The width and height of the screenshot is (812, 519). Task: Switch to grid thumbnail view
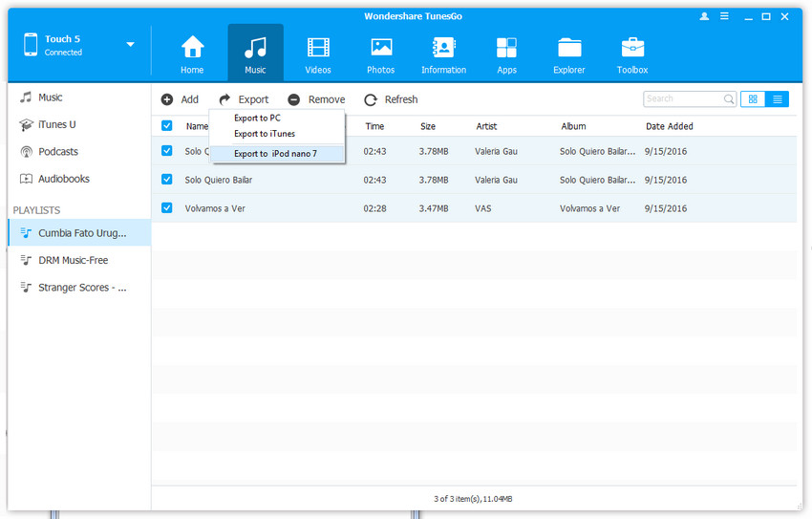(753, 99)
